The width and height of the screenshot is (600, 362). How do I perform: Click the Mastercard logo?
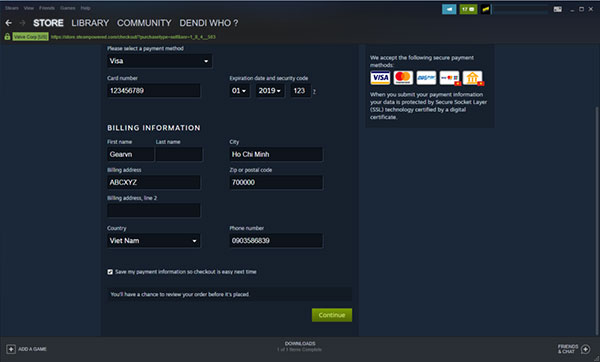[x=403, y=78]
